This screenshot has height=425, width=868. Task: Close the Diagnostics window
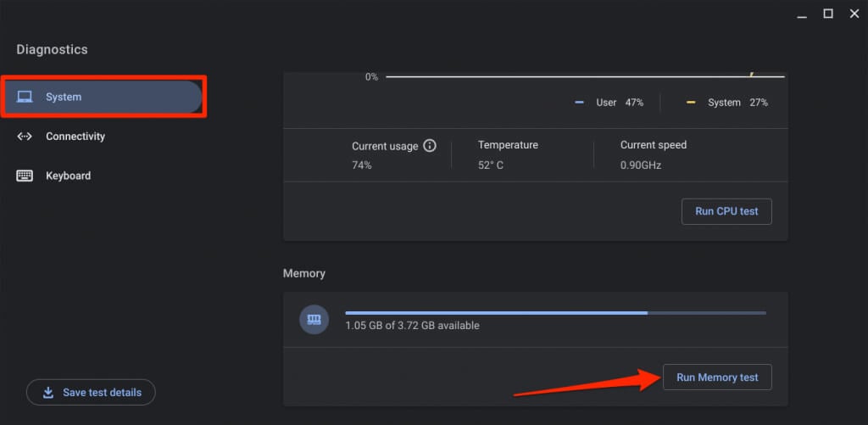853,14
